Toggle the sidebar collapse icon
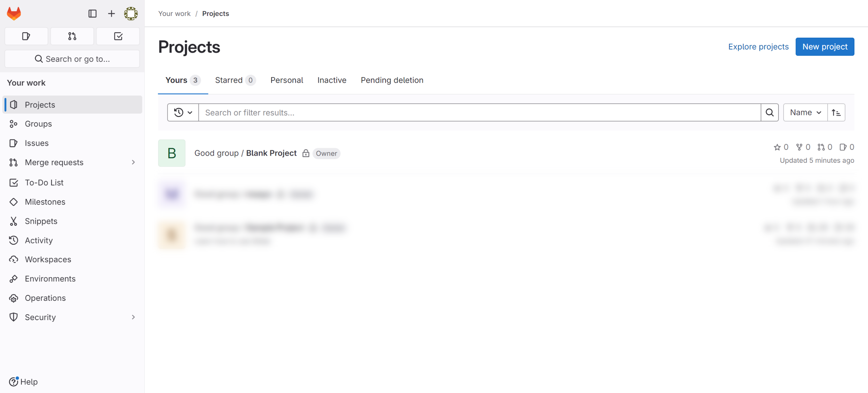This screenshot has height=393, width=868. click(92, 14)
